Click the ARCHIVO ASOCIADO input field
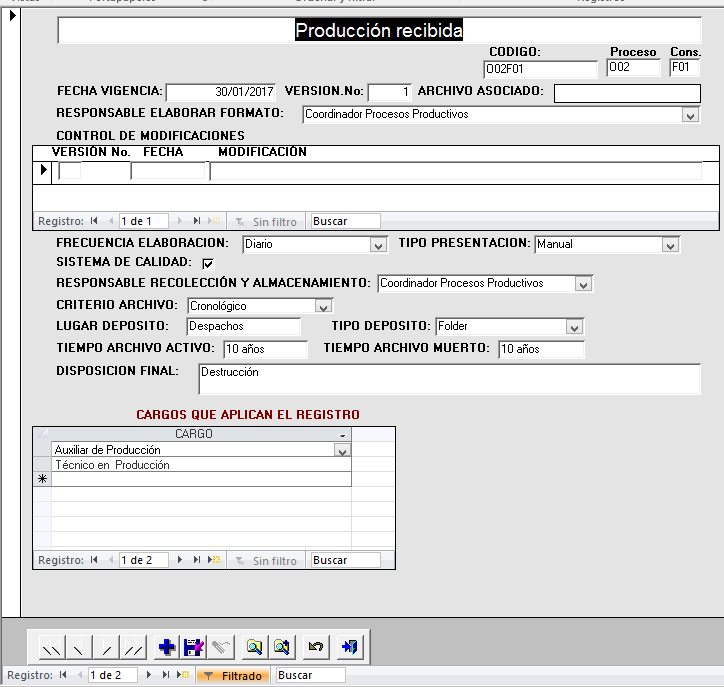 click(x=627, y=93)
